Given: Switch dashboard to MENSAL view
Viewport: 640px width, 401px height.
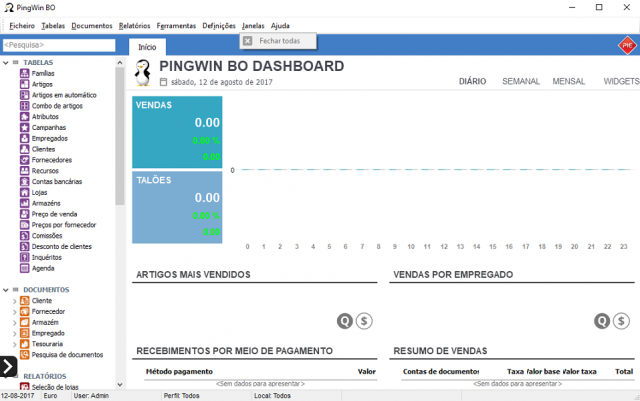Looking at the screenshot, I should pyautogui.click(x=568, y=81).
